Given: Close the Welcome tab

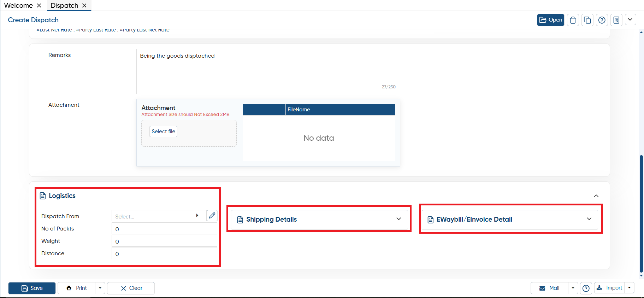Looking at the screenshot, I should (x=39, y=5).
